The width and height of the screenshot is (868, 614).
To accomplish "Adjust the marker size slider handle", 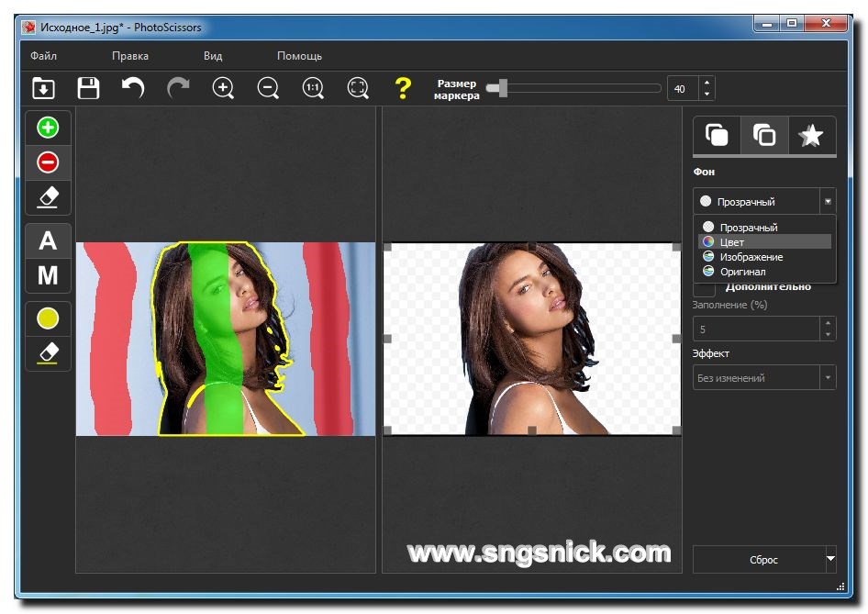I will pyautogui.click(x=502, y=88).
